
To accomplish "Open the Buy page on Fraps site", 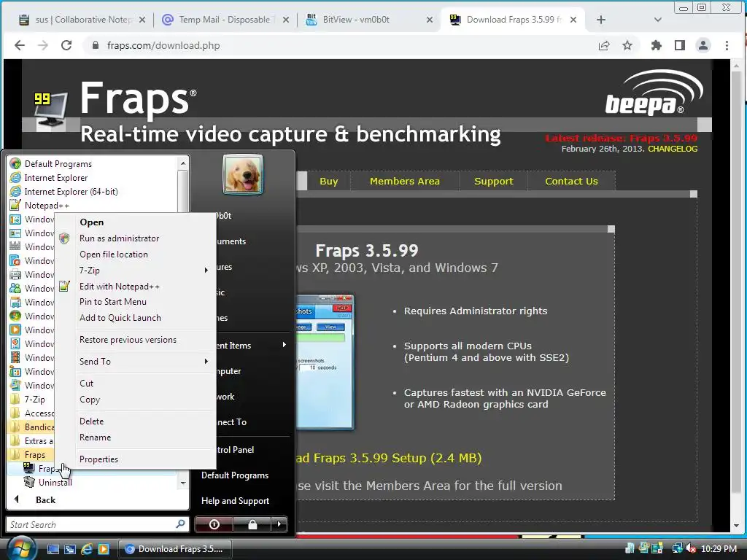I will click(x=328, y=181).
